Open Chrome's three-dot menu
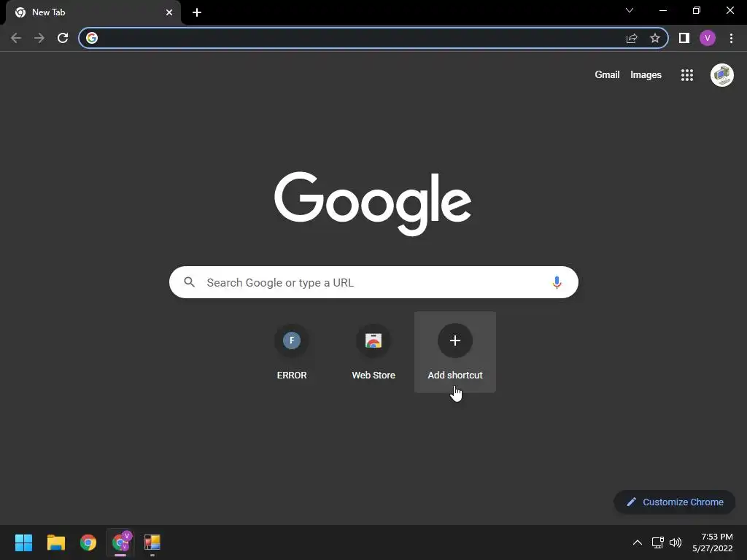Image resolution: width=747 pixels, height=560 pixels. (731, 38)
